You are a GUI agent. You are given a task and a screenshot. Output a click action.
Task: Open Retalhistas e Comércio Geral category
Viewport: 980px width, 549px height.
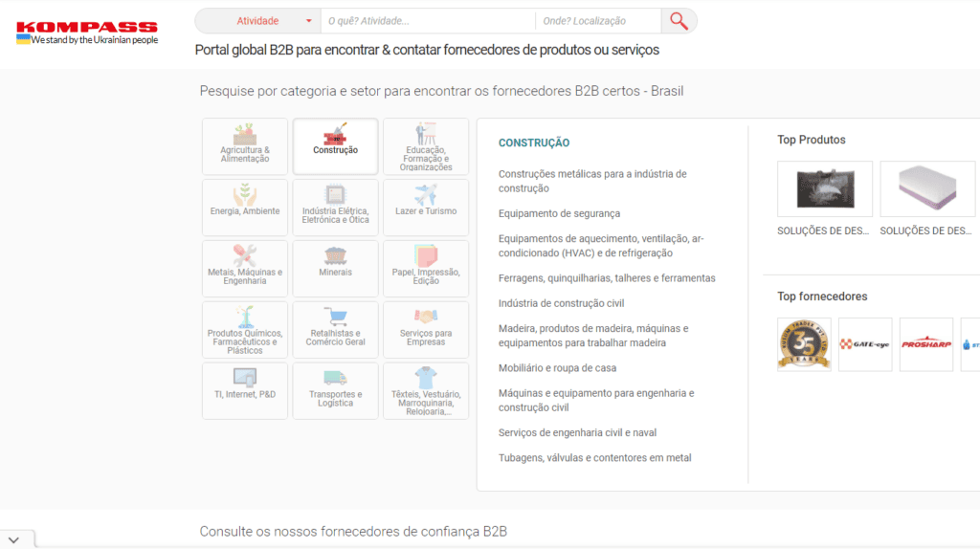336,330
